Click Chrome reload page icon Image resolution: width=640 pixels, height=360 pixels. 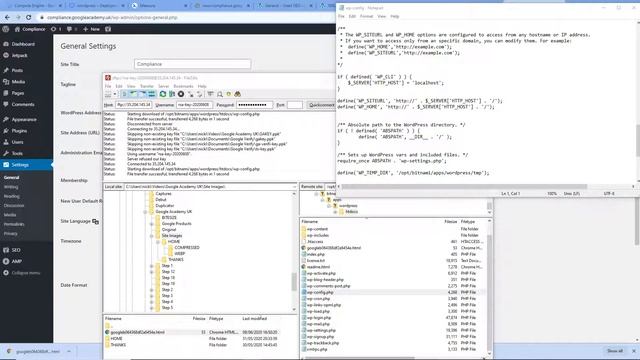(x=29, y=18)
